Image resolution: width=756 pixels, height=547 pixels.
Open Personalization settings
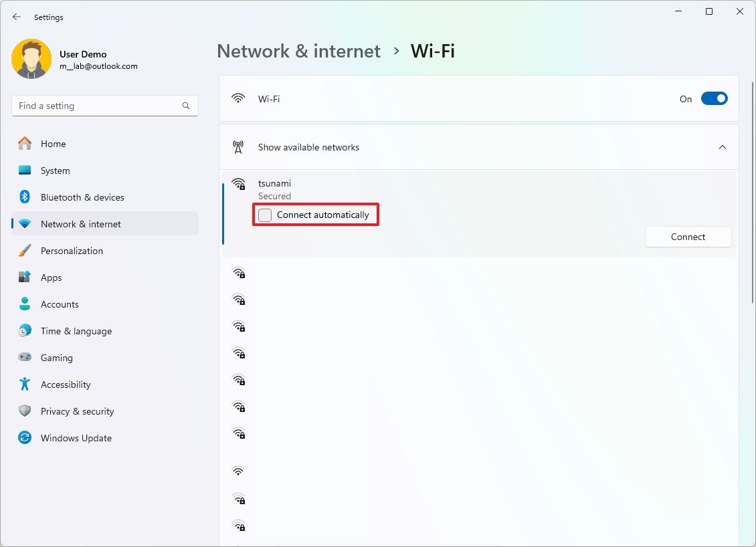72,250
